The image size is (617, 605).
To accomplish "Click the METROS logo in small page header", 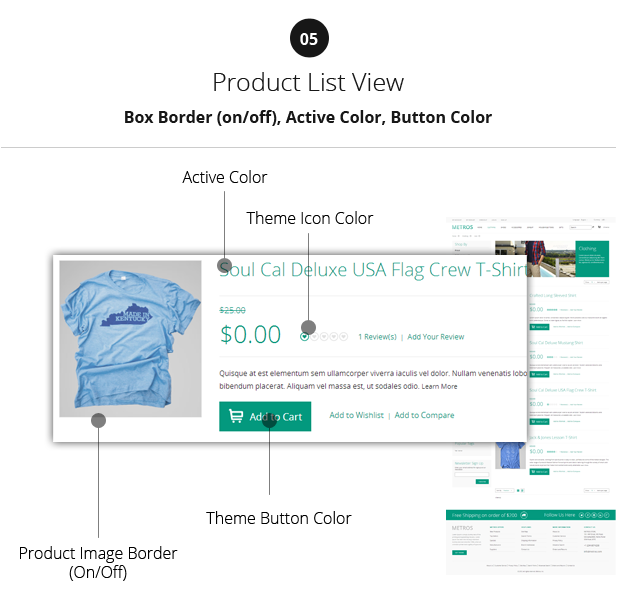I will (462, 227).
